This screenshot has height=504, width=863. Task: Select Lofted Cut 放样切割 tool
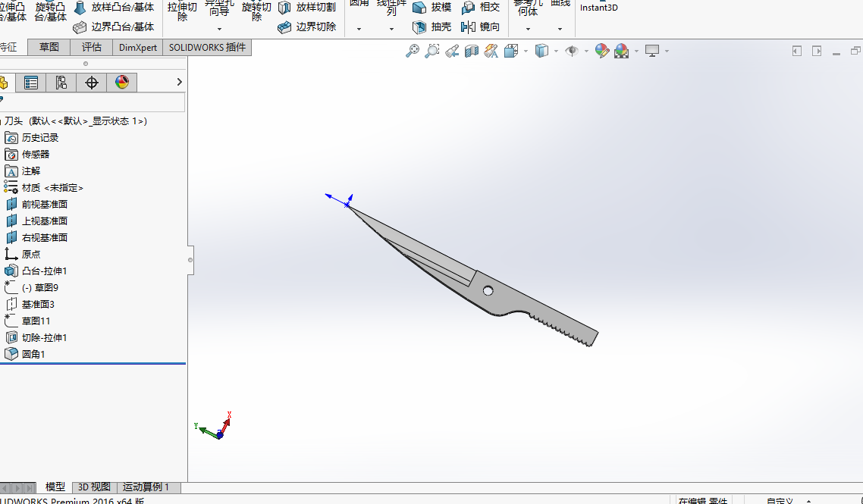pos(307,7)
